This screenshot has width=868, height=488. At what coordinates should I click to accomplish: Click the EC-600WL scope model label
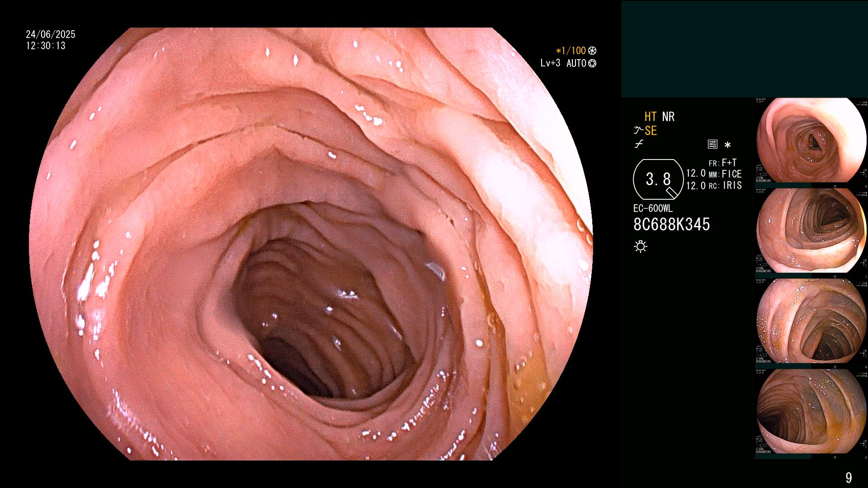pyautogui.click(x=653, y=209)
